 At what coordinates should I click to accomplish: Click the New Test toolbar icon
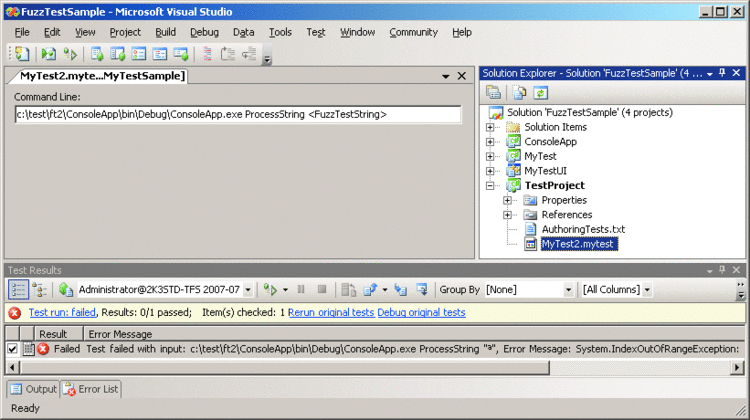[x=22, y=54]
